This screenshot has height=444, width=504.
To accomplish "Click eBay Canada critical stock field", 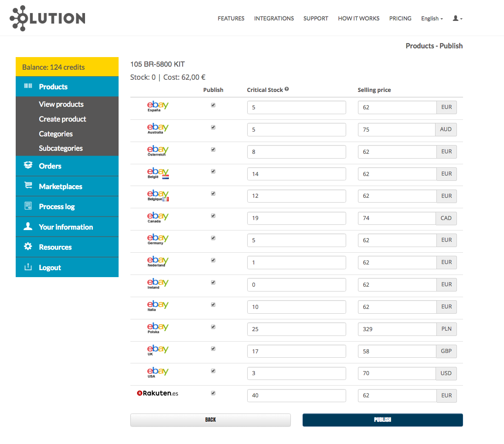I will coord(296,218).
